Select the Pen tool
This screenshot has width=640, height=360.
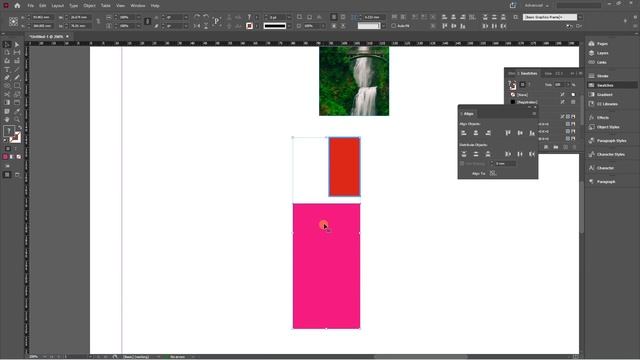point(7,78)
